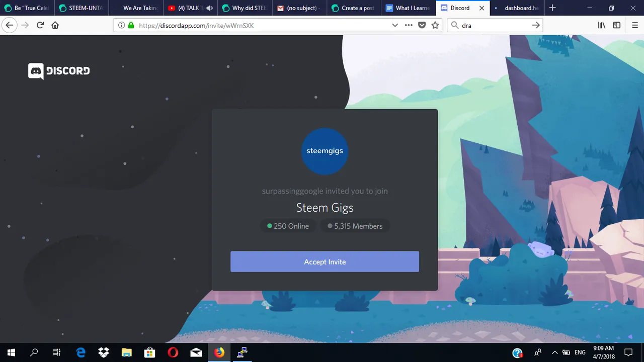
Task: Open Task View on the taskbar
Action: [56, 352]
